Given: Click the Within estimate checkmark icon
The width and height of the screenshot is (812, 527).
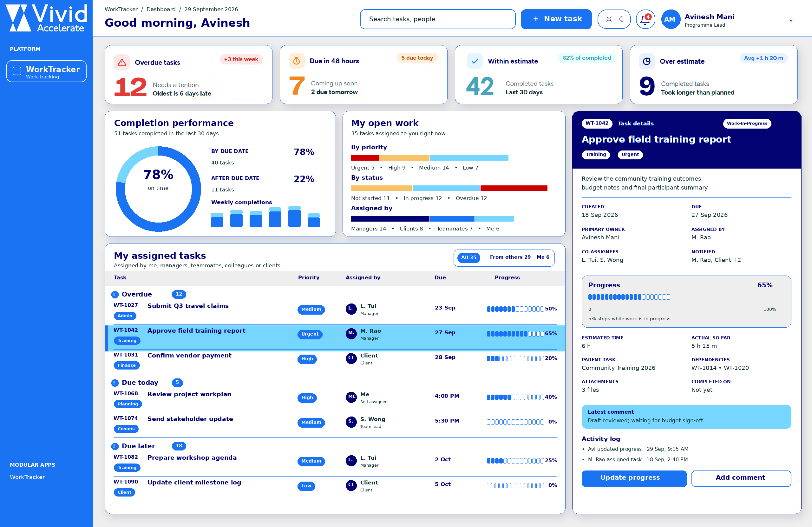Looking at the screenshot, I should (475, 61).
